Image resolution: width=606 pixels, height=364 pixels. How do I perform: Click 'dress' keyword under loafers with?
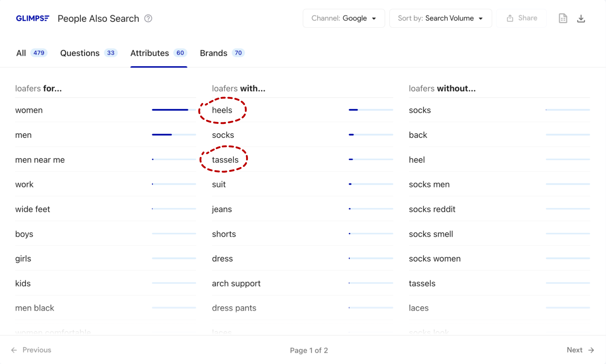[x=223, y=259]
